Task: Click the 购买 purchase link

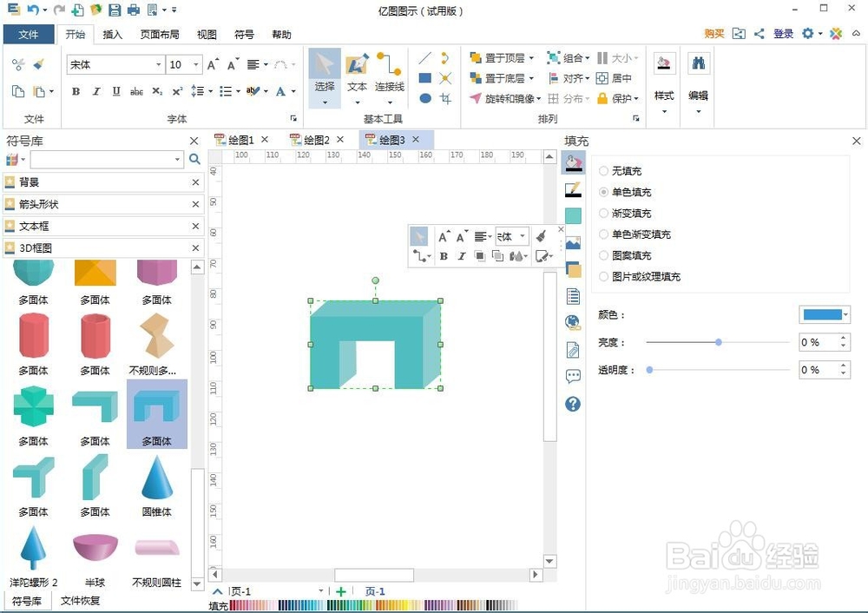Action: point(713,34)
